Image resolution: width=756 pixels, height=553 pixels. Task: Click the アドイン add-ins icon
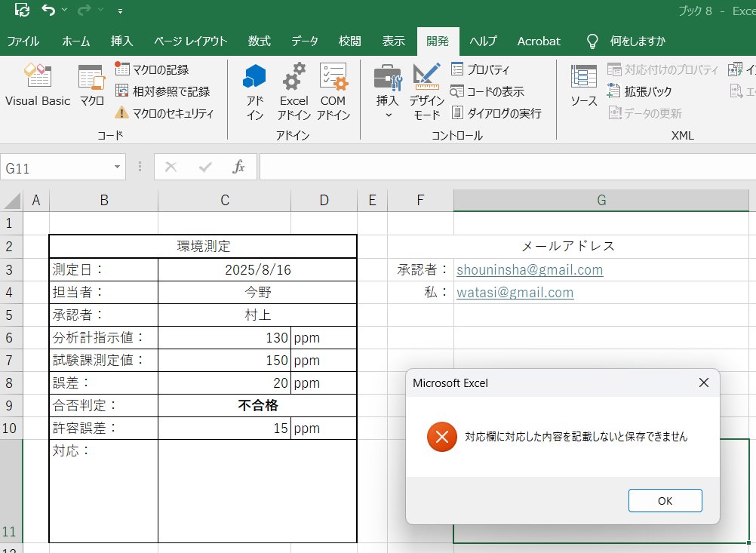(x=254, y=91)
